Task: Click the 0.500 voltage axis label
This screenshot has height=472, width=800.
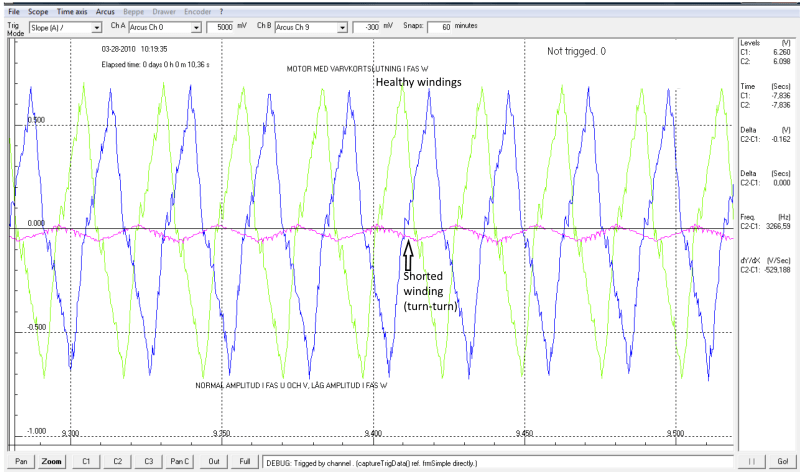Action: pyautogui.click(x=36, y=120)
